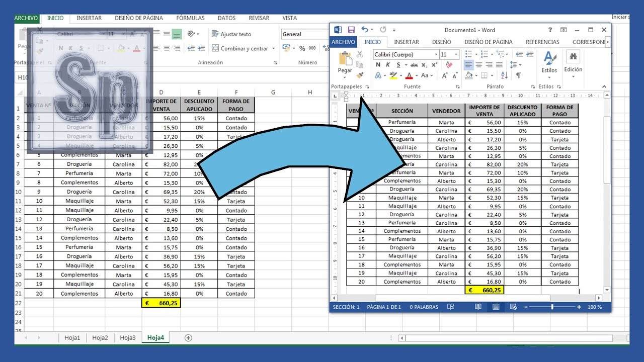The width and height of the screenshot is (644, 362).
Task: Click the Estilos icon in Word's ribbon
Action: click(549, 58)
